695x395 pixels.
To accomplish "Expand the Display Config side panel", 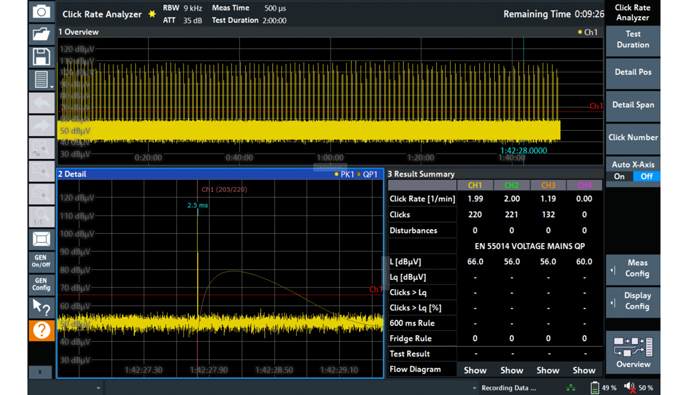I will tap(633, 301).
